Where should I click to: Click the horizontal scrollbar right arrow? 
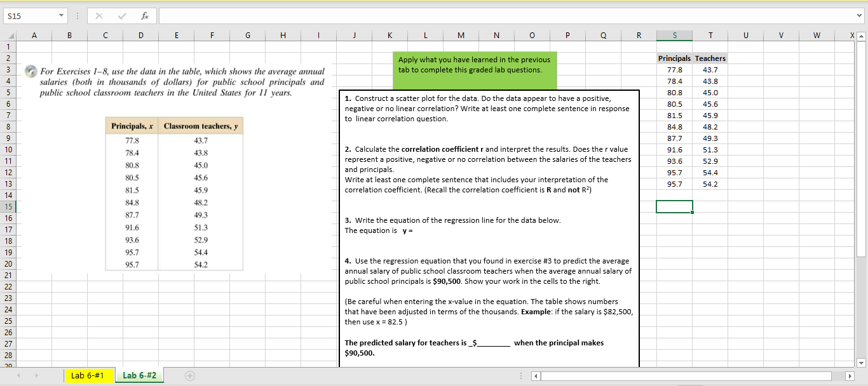pos(851,376)
